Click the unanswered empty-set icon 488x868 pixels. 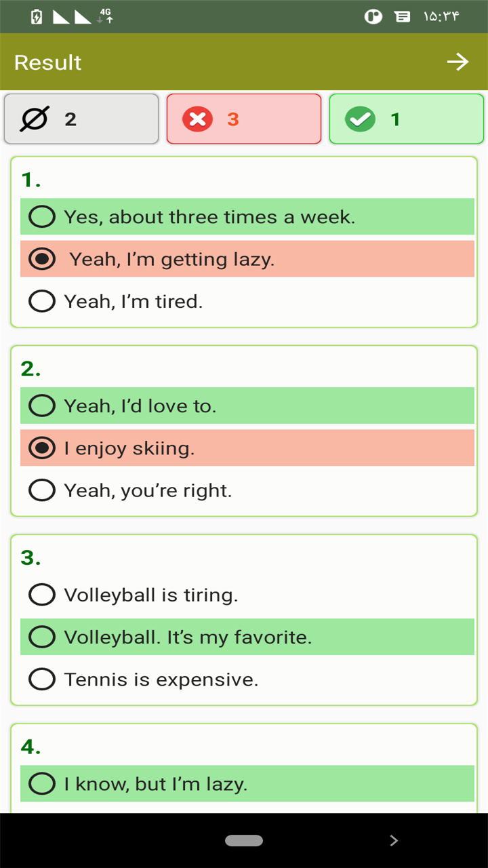point(34,119)
